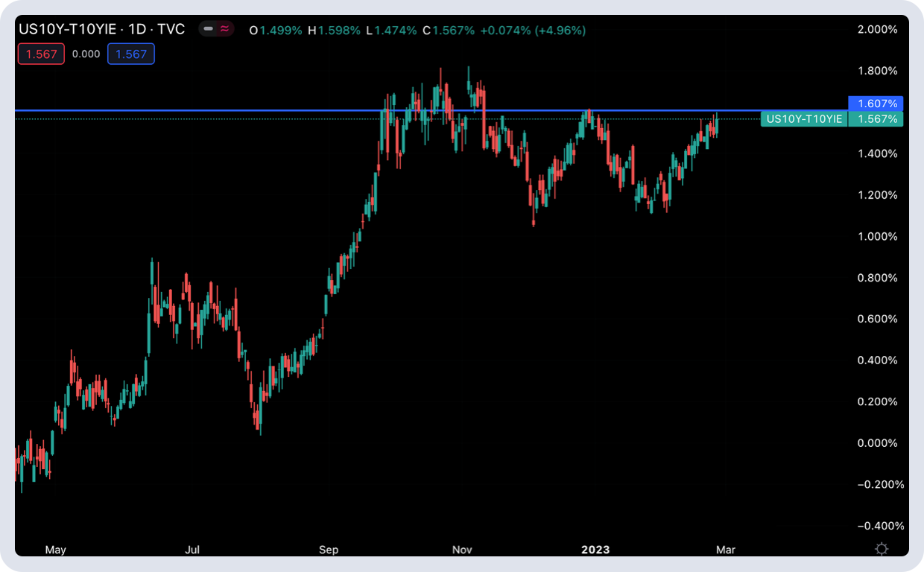Screen dimensions: 924x572
Task: Click the gray dash market status indicator
Action: [x=208, y=30]
